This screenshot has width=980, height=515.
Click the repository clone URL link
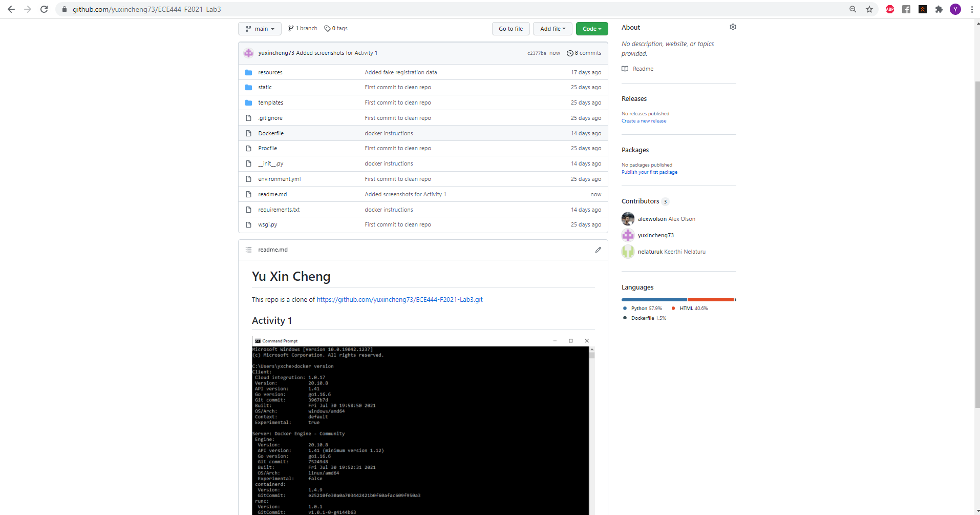point(399,299)
